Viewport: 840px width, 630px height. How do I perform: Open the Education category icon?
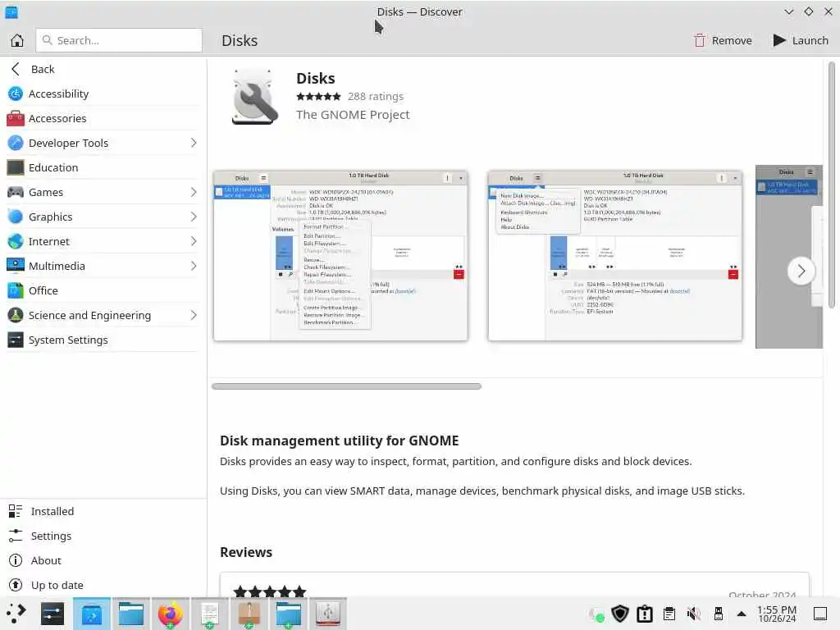pyautogui.click(x=16, y=167)
